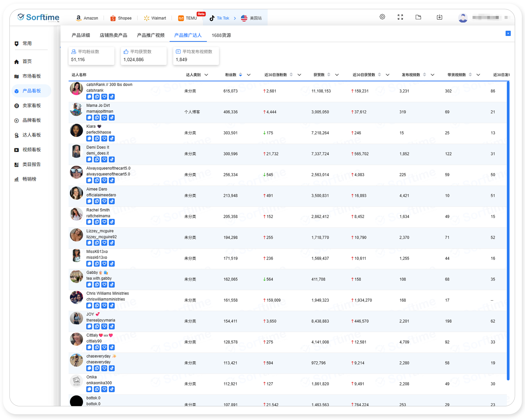
Task: Toggle sort on 粉丝数 column
Action: (x=240, y=75)
